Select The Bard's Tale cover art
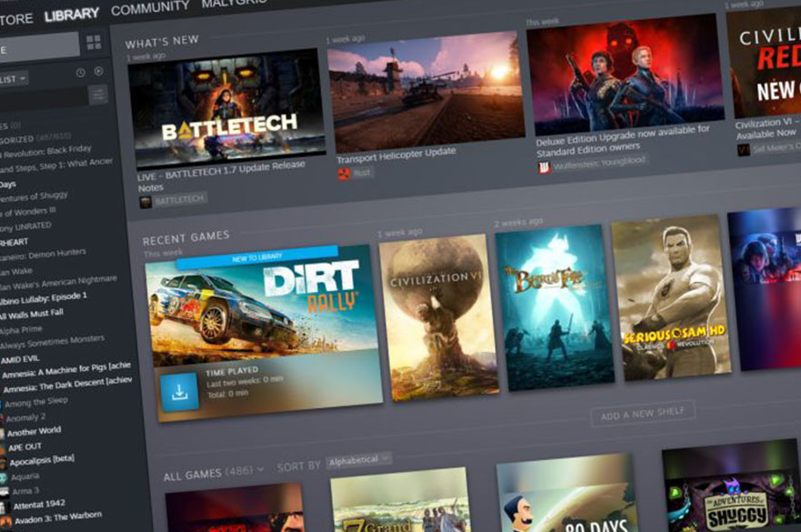Screen dimensions: 801x532 [x=556, y=307]
